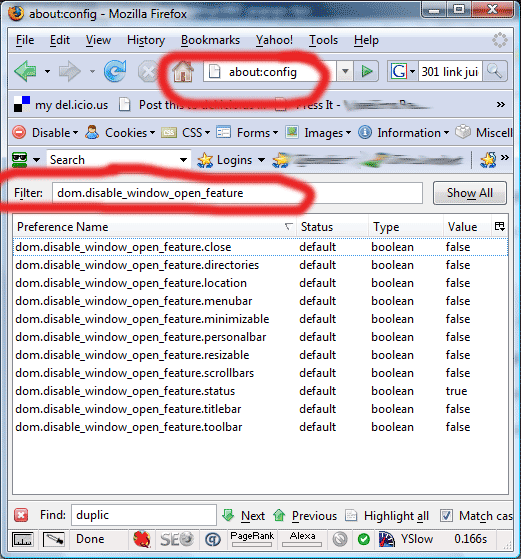The image size is (521, 559).
Task: Open the Yahoo! menu
Action: coord(274,40)
